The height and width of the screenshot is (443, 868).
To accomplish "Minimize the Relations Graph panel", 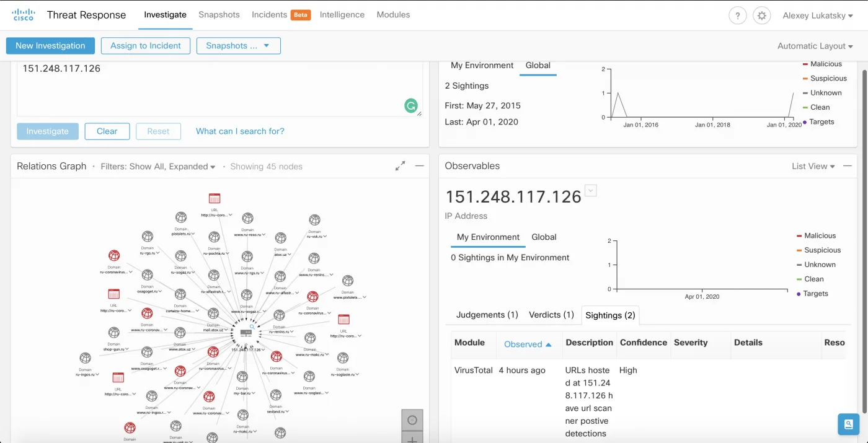I will click(x=419, y=165).
